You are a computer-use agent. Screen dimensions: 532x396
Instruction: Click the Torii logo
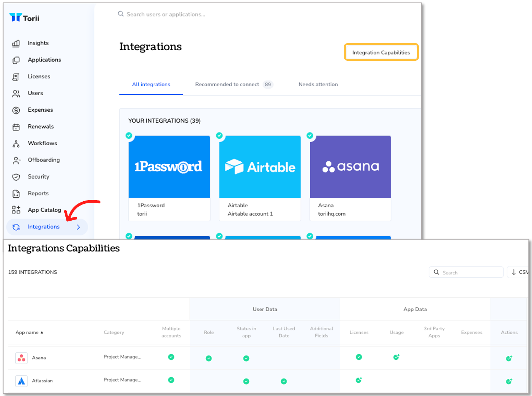pos(24,18)
